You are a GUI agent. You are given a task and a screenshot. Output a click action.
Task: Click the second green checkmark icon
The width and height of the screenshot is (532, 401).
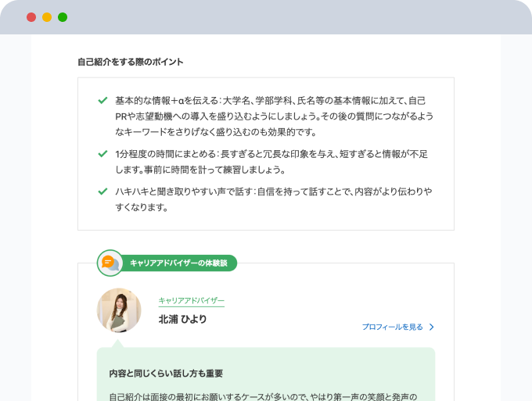102,153
